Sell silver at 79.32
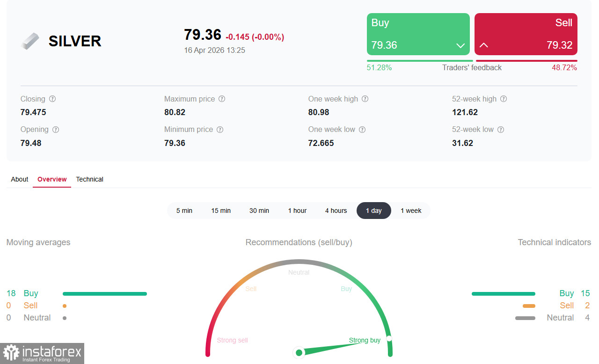 pos(526,34)
